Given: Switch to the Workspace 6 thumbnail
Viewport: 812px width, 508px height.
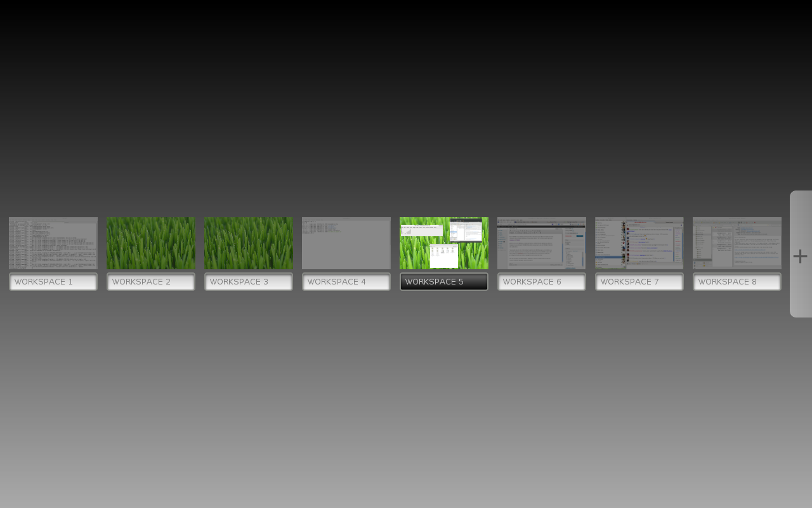Looking at the screenshot, I should coord(542,243).
